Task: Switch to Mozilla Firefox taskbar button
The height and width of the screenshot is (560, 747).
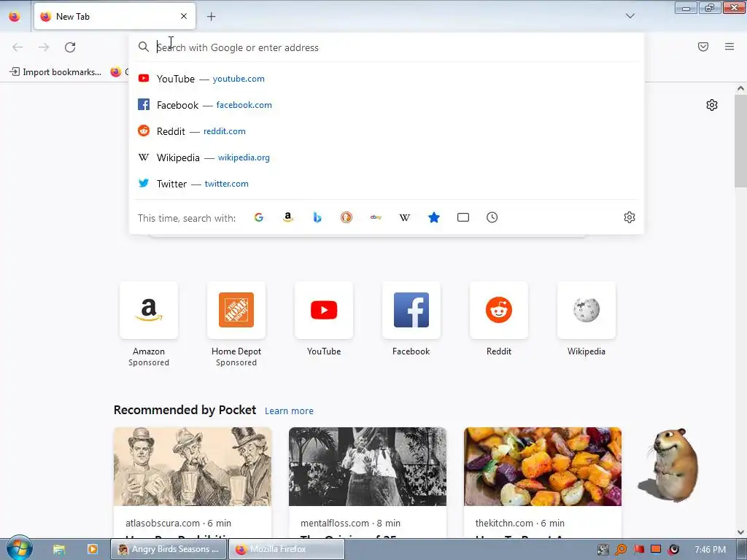Action: [x=287, y=549]
